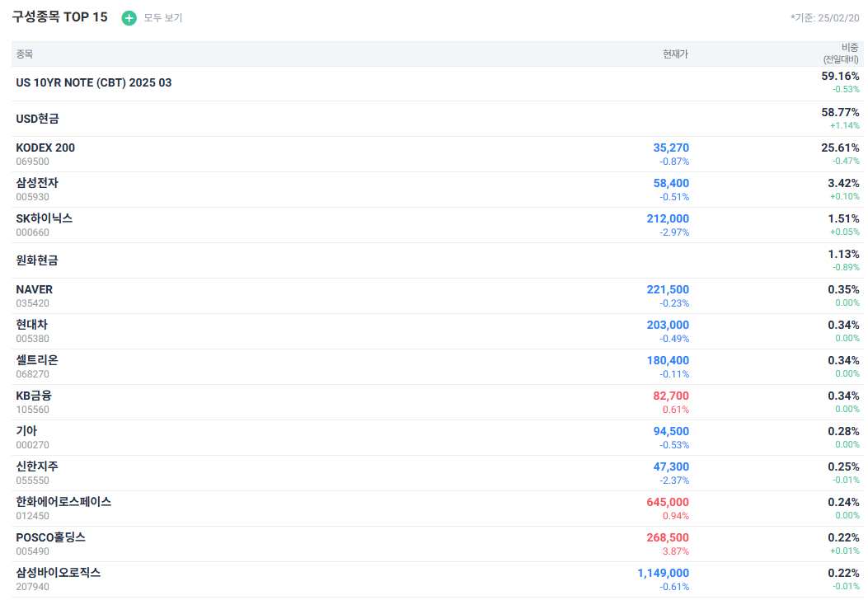Open the 모두 보기 link
The width and height of the screenshot is (868, 600).
(162, 17)
